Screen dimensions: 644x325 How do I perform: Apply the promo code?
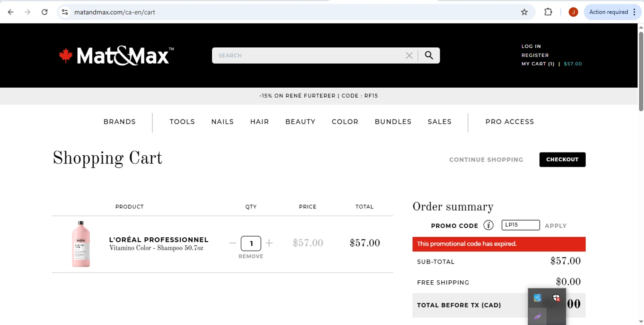pyautogui.click(x=556, y=226)
